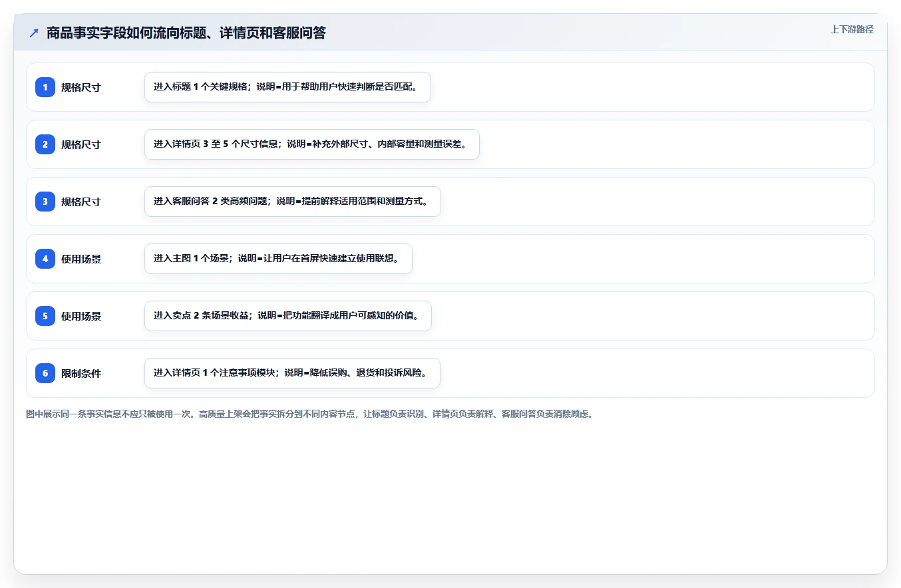Screen dimensions: 901x588
Task: Click step number badge 4
Action: point(45,259)
